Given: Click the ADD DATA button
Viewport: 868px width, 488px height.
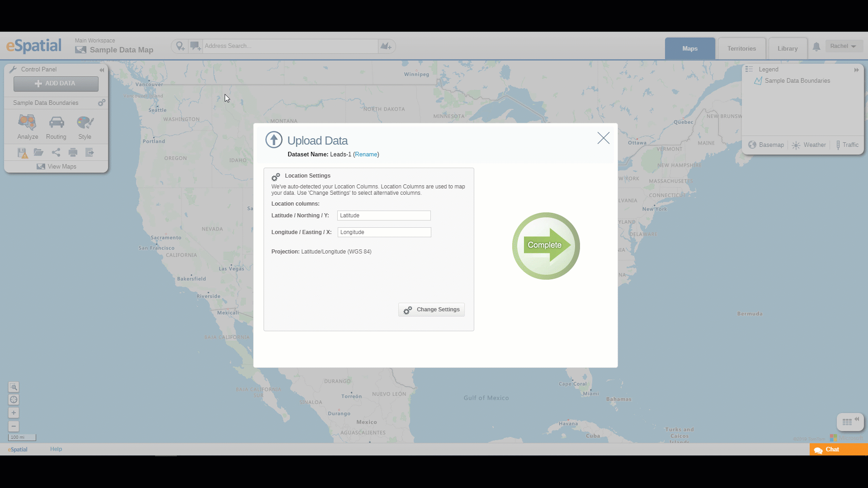Looking at the screenshot, I should [x=56, y=84].
